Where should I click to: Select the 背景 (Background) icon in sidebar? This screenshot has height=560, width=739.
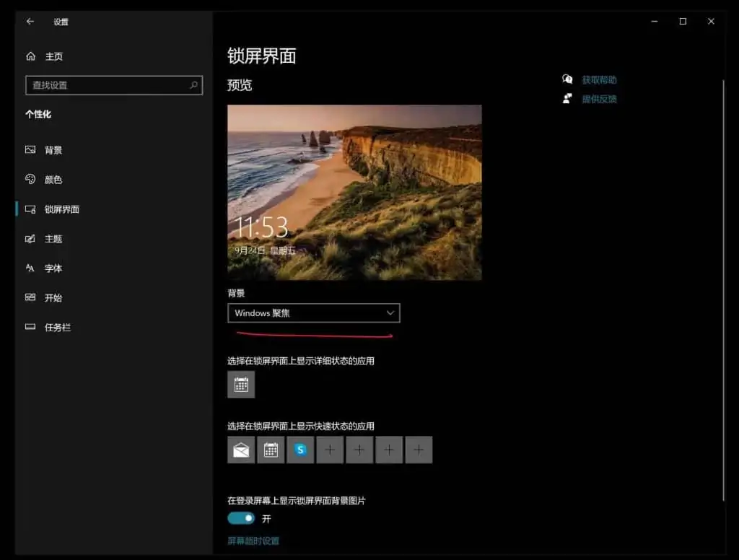29,149
